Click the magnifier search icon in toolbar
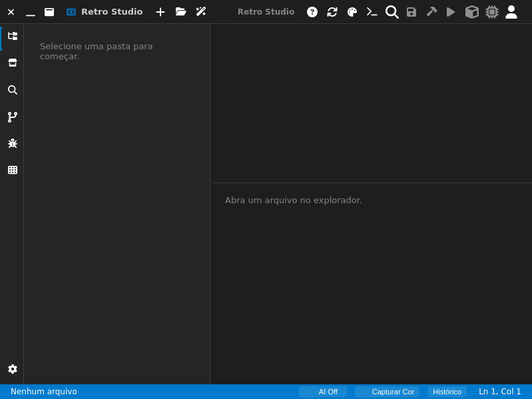Viewport: 532px width, 399px height. click(392, 12)
